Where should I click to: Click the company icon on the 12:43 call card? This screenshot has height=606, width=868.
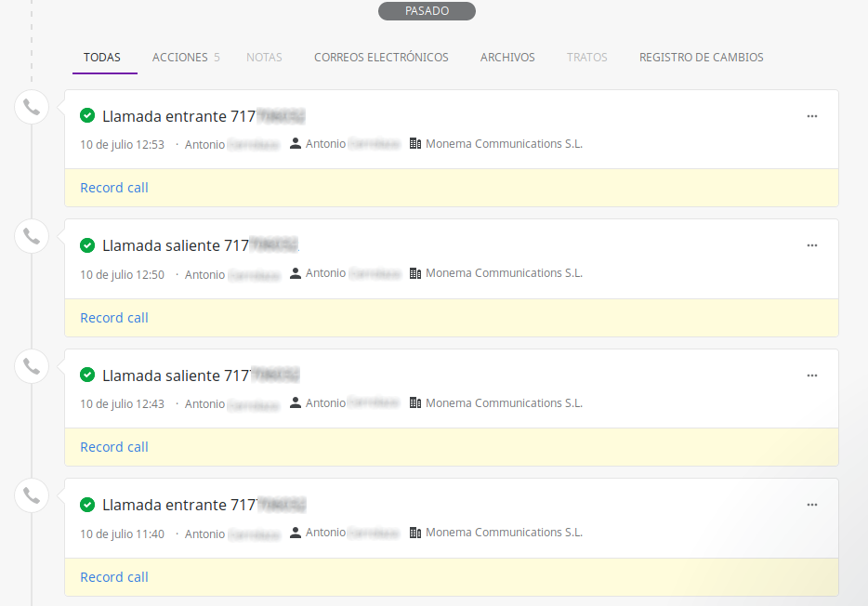tap(414, 402)
